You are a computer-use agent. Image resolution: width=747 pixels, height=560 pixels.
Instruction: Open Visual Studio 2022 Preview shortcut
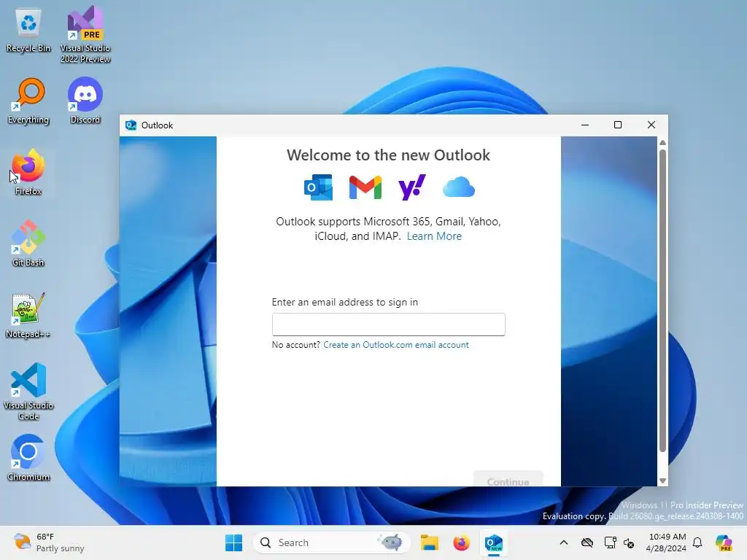(85, 34)
